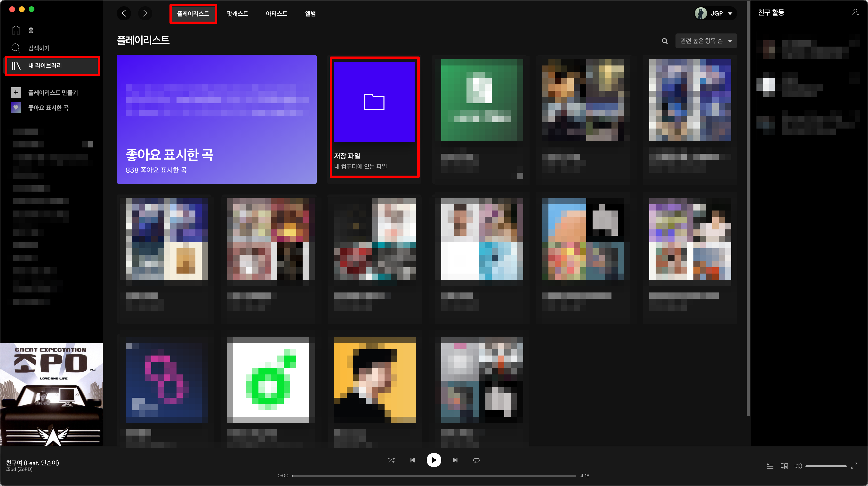Click the Home icon in sidebar
Screen dimensions: 868x486
pos(16,30)
